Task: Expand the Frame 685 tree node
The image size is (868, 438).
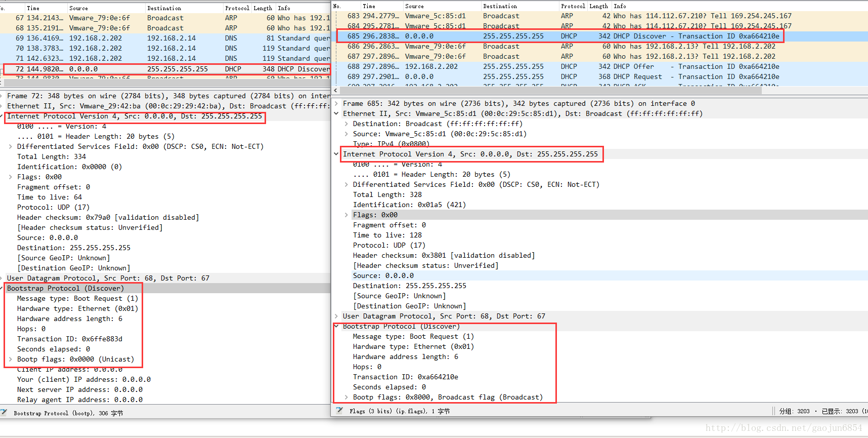Action: [x=336, y=103]
